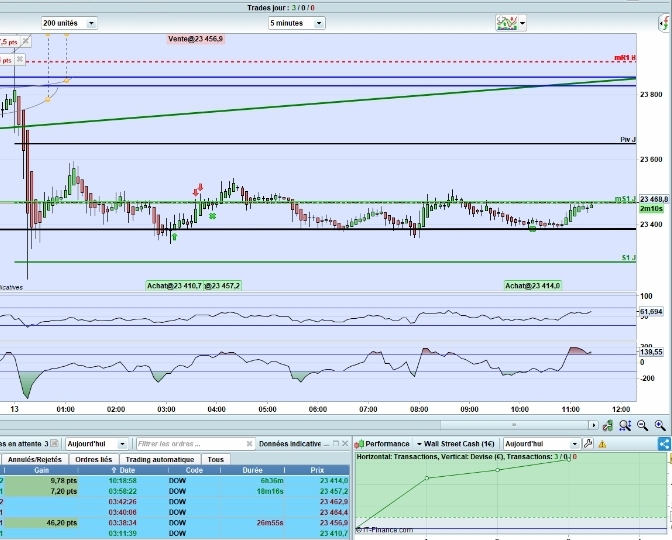The image size is (672, 540).
Task: Sort by the Code column header
Action: 194,470
